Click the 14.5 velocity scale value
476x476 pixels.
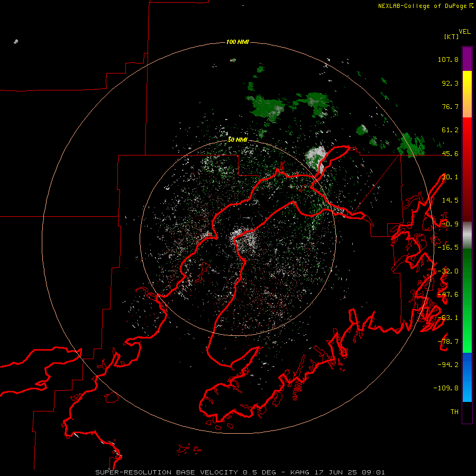(x=450, y=200)
